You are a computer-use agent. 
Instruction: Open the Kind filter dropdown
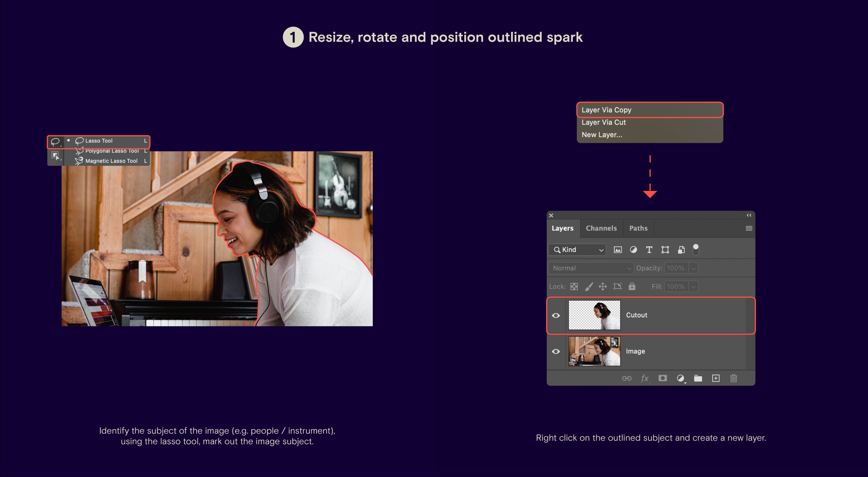(x=577, y=250)
